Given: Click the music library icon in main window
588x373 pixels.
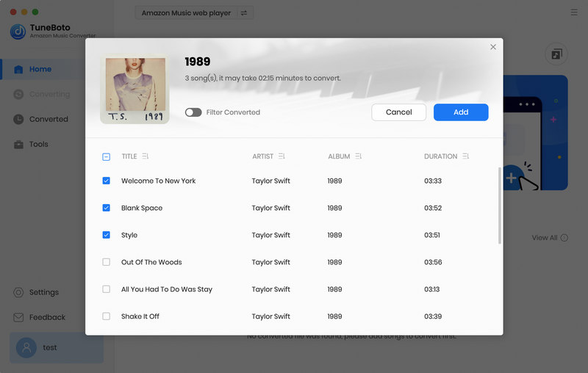Looking at the screenshot, I should tap(556, 54).
